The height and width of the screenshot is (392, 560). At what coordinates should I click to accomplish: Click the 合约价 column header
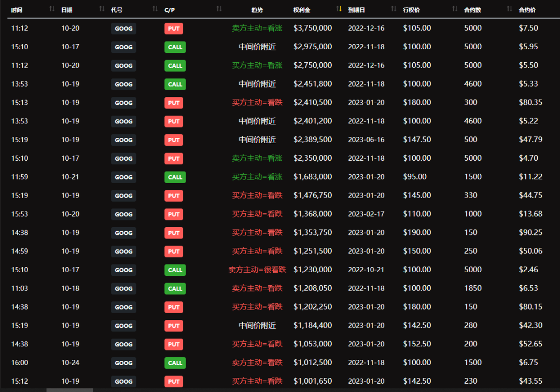(x=527, y=10)
